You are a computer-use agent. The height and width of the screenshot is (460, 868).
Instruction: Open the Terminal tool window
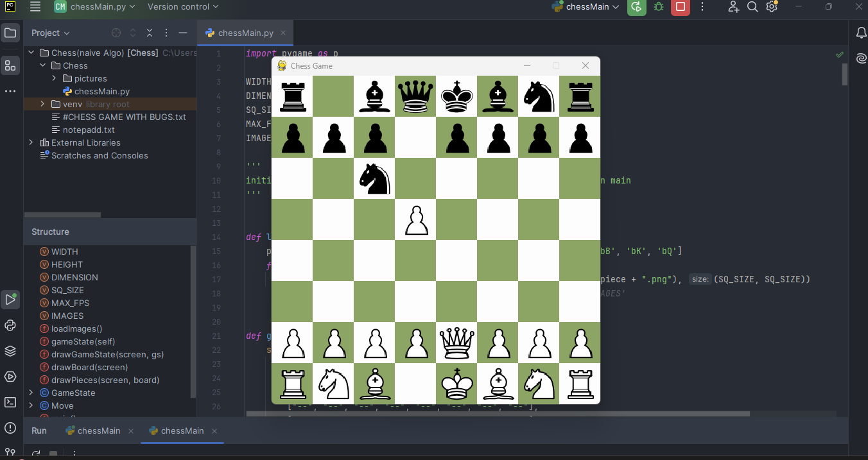10,402
